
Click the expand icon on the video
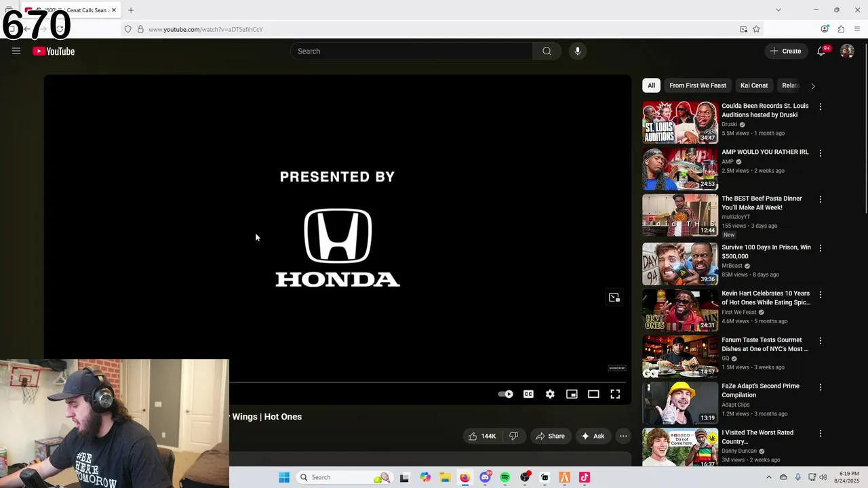pos(614,298)
